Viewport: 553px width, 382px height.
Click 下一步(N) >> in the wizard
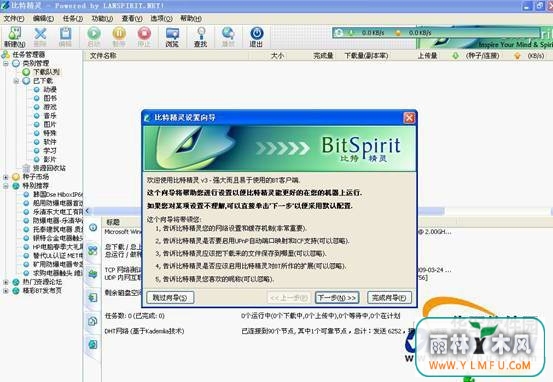coord(337,297)
